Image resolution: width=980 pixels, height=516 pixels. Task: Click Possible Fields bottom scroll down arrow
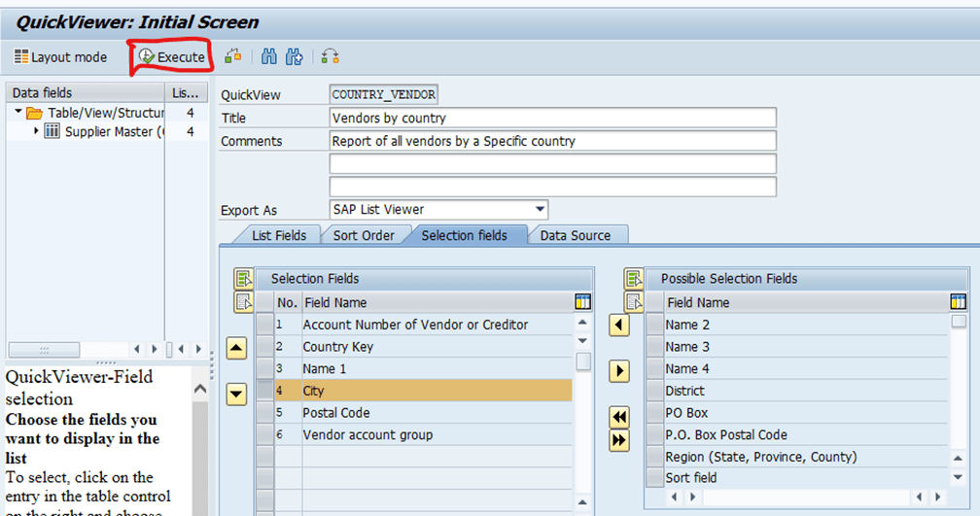click(959, 477)
